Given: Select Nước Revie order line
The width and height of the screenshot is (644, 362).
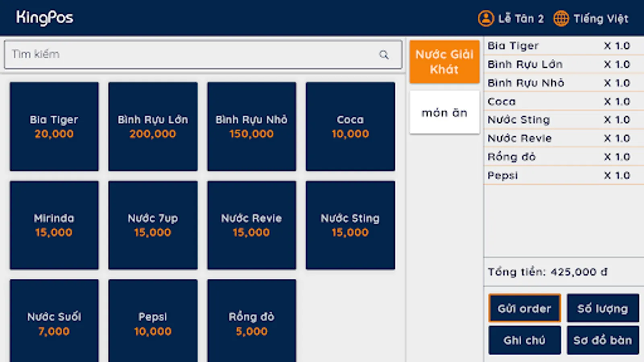Looking at the screenshot, I should point(563,138).
